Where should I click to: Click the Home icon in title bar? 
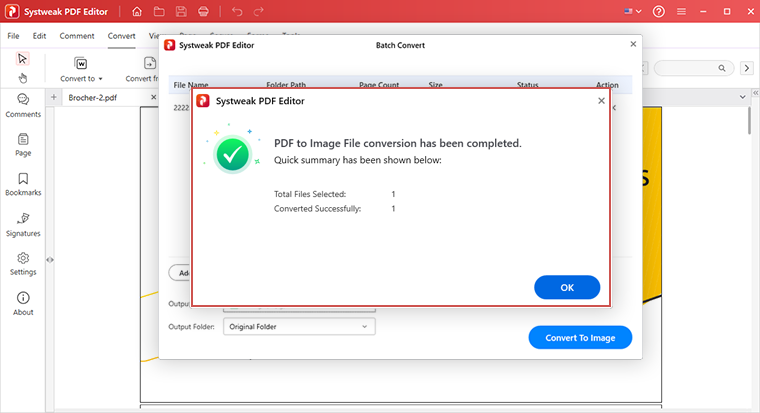tap(137, 12)
